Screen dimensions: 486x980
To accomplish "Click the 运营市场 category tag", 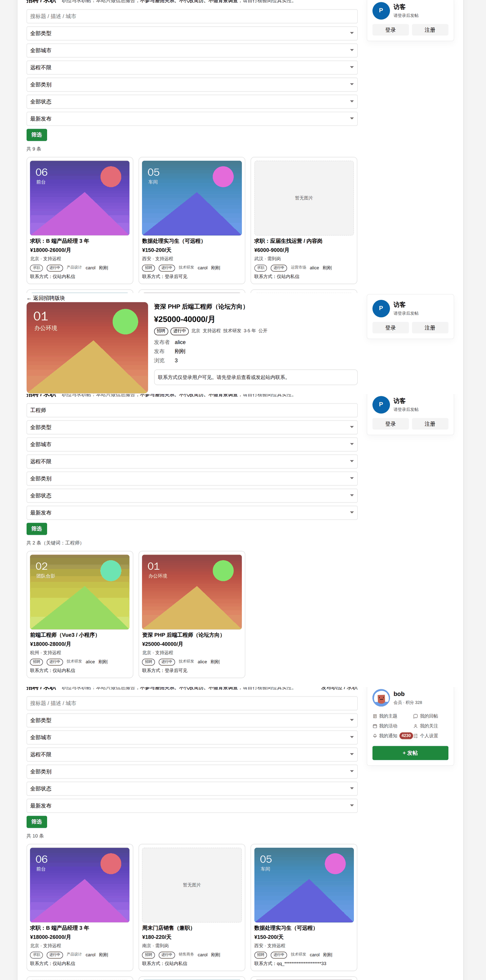I will pos(298,268).
